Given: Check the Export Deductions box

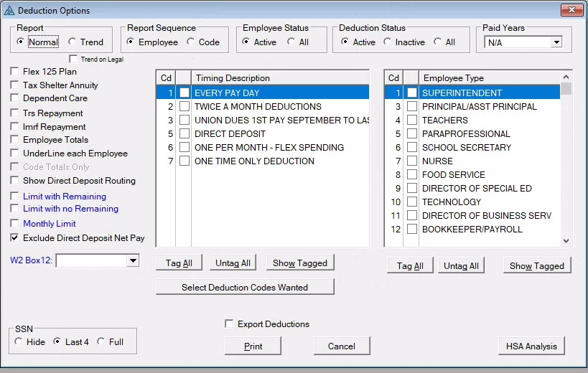Looking at the screenshot, I should point(230,324).
